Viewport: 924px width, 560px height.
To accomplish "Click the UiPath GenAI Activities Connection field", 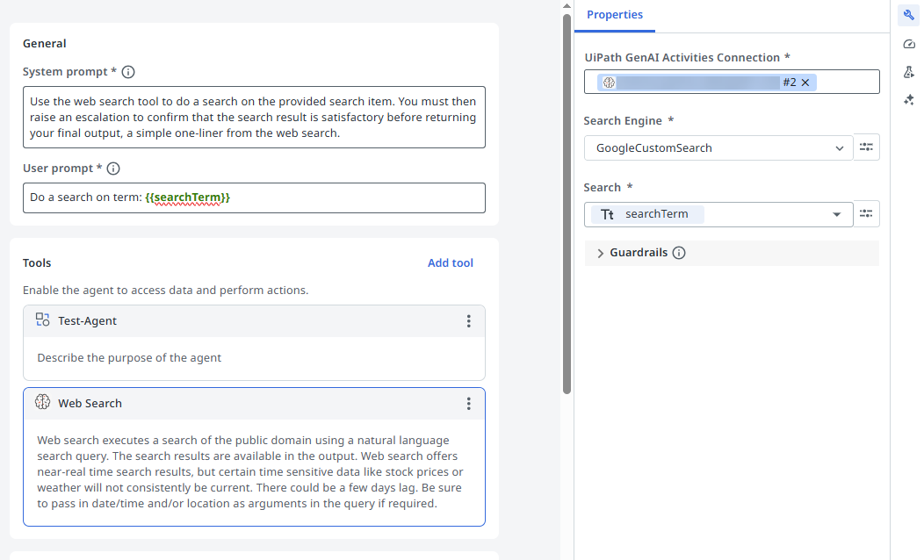I will [x=732, y=82].
